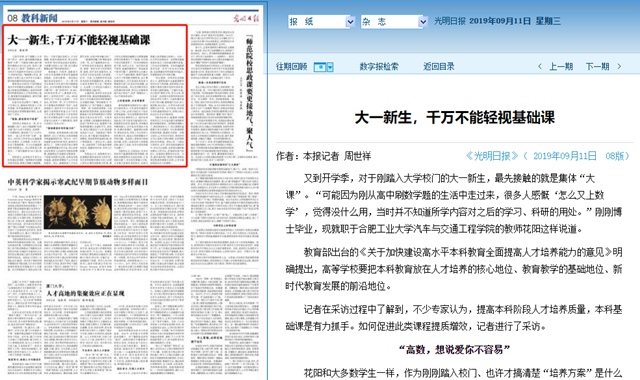Open the 08版 page link
640x380 pixels.
615,156
